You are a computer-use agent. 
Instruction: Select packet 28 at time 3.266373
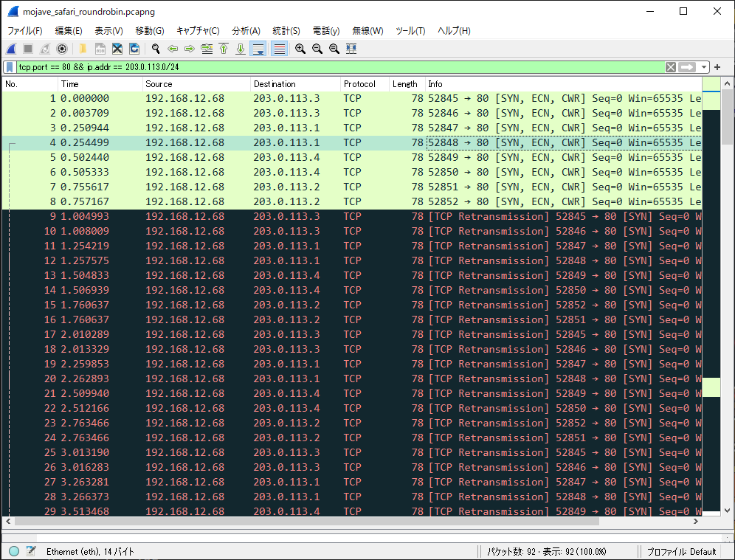click(x=351, y=497)
